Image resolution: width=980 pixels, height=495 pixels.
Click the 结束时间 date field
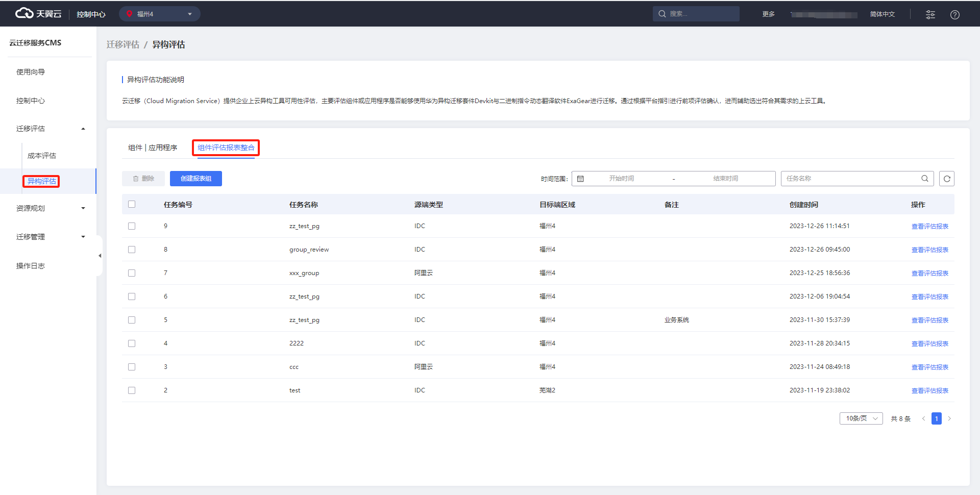pyautogui.click(x=725, y=179)
